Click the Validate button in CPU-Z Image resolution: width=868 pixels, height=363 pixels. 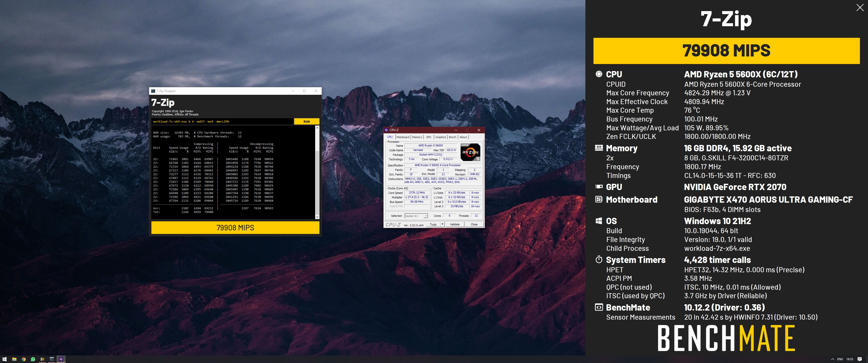[455, 224]
